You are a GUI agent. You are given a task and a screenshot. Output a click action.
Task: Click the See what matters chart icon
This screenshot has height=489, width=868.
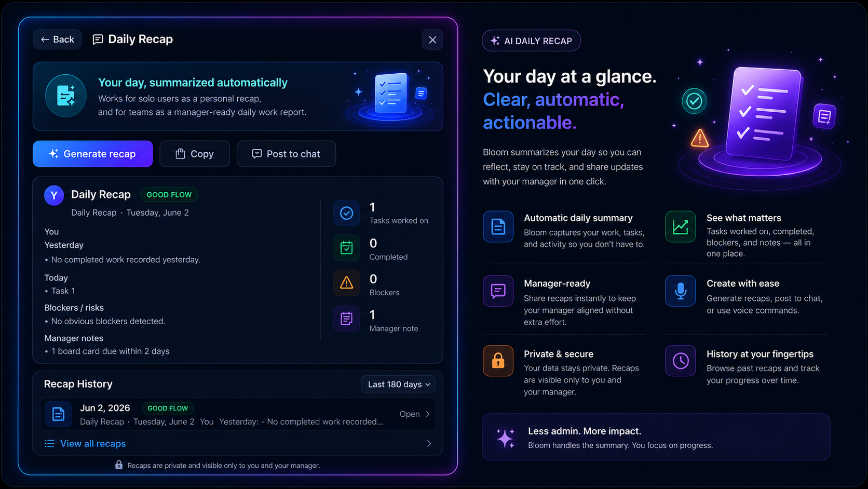click(681, 227)
